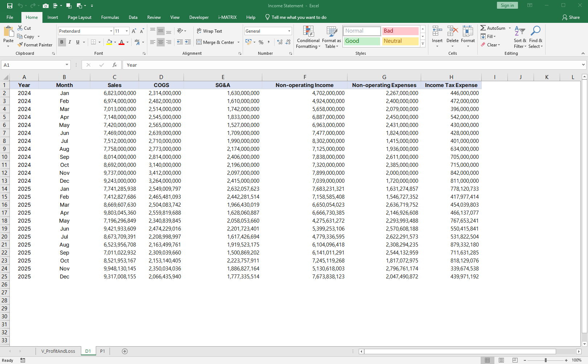Click the AutoSum sigma icon
588x364 pixels.
coord(483,28)
